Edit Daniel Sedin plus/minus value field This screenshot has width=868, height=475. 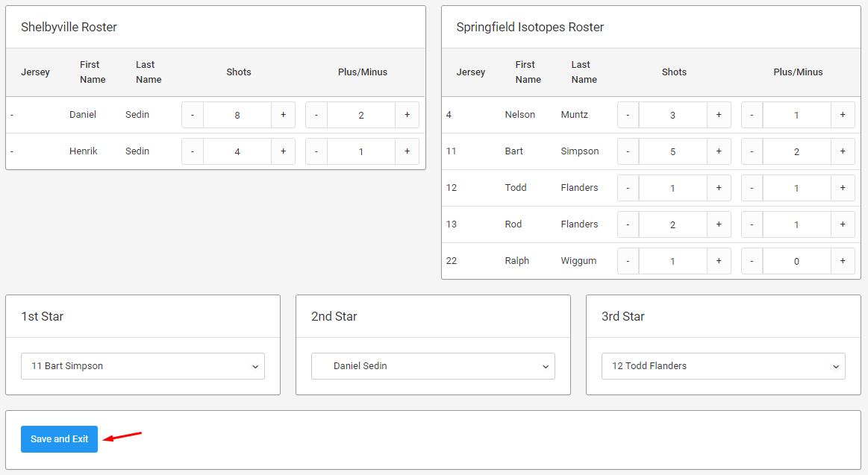[361, 115]
